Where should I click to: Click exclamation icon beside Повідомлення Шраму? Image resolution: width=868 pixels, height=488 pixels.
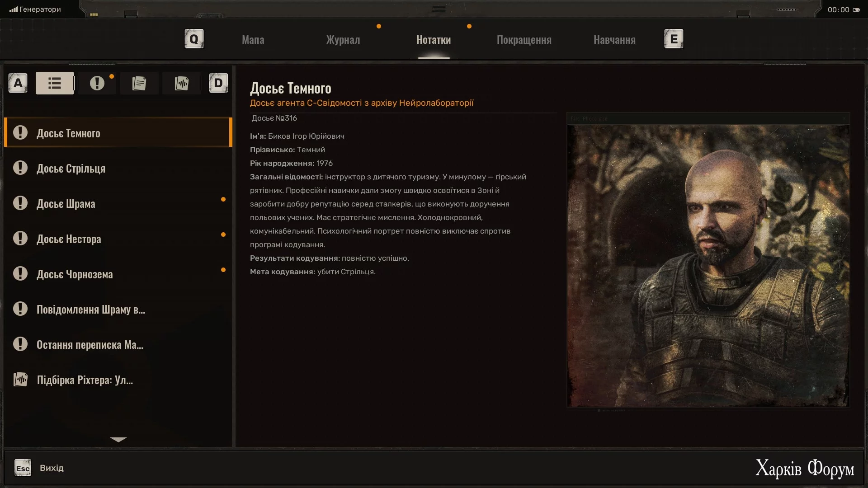20,309
